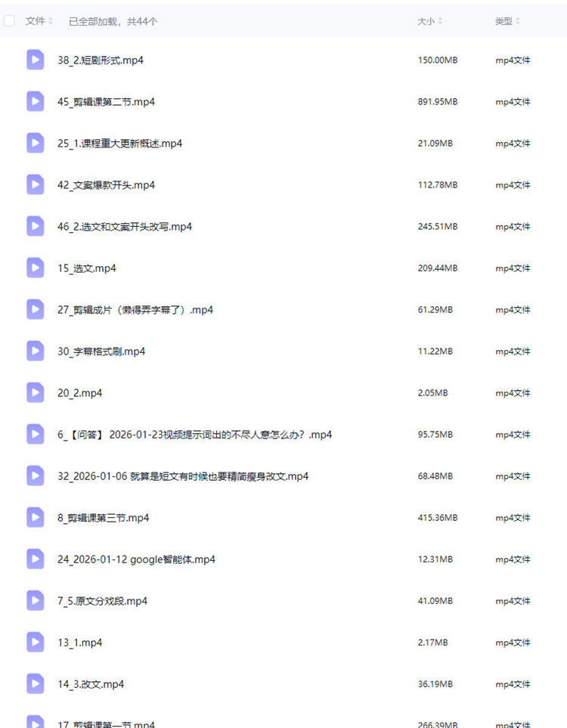Click the video icon for 25_1.课程重大更新概述.mp4

click(x=36, y=143)
